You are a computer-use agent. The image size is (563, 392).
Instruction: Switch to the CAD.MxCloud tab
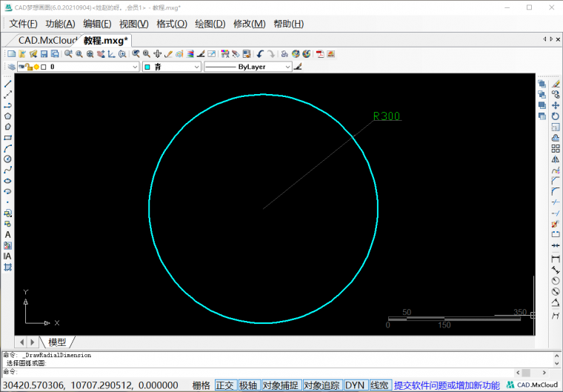46,41
